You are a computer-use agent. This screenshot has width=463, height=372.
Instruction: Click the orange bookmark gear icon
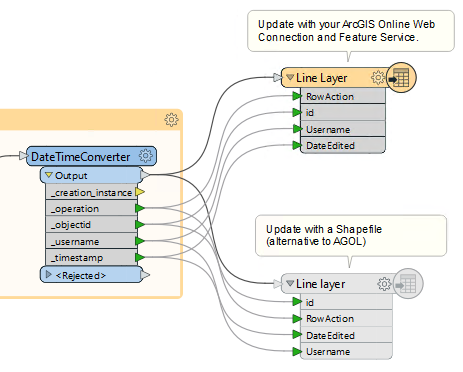coord(171,120)
